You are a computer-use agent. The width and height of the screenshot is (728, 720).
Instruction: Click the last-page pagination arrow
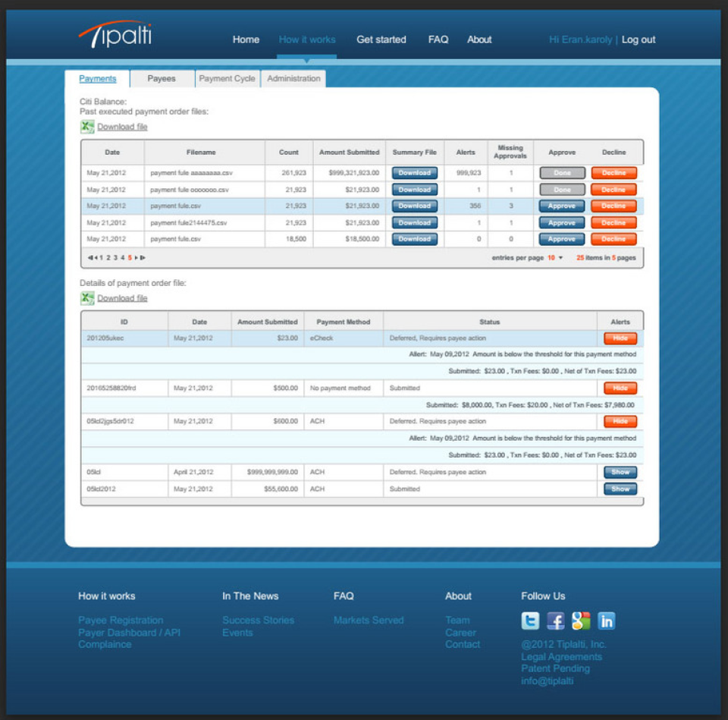(142, 259)
